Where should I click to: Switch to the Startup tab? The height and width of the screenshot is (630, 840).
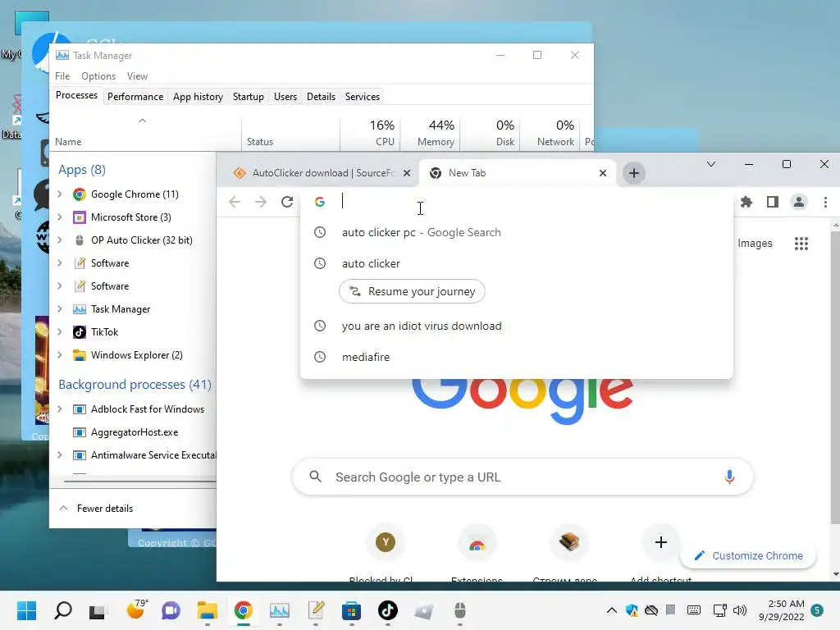tap(248, 97)
